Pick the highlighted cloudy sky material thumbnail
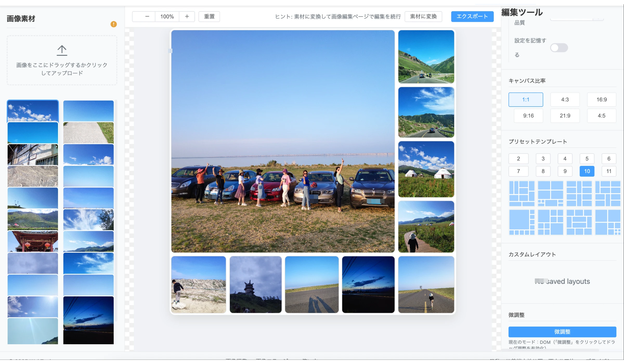 click(x=33, y=111)
